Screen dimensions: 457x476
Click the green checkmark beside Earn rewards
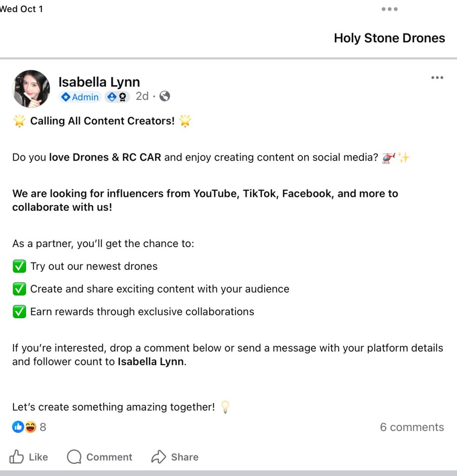point(19,312)
